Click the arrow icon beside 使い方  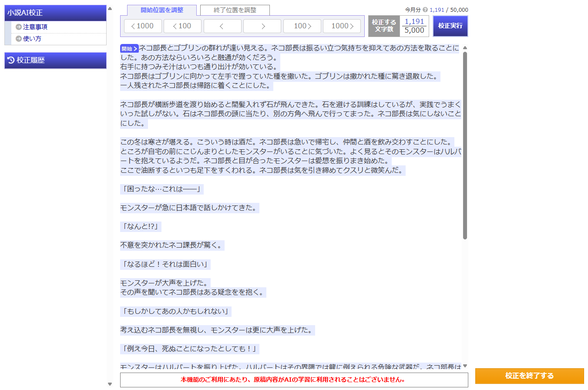(x=19, y=39)
